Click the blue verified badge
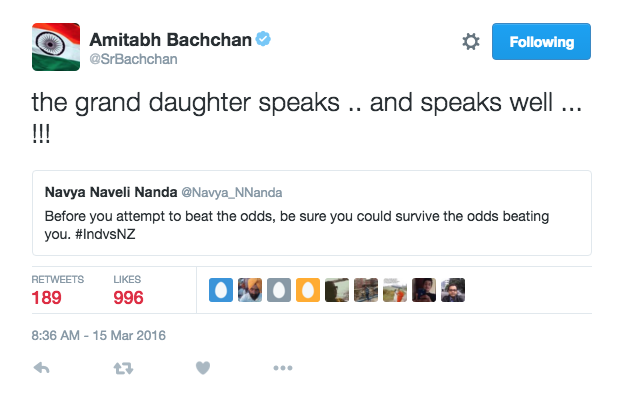 pyautogui.click(x=263, y=40)
